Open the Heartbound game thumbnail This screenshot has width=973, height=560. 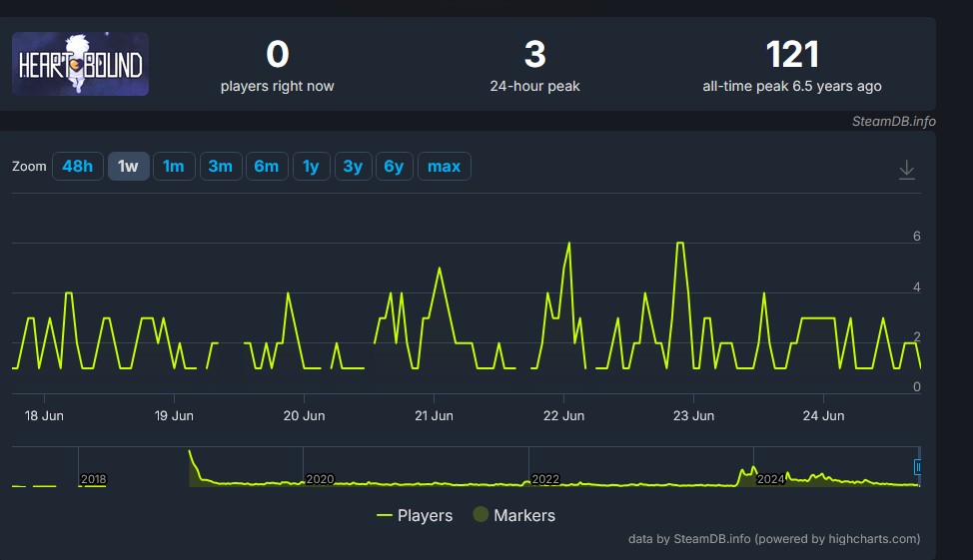[80, 64]
